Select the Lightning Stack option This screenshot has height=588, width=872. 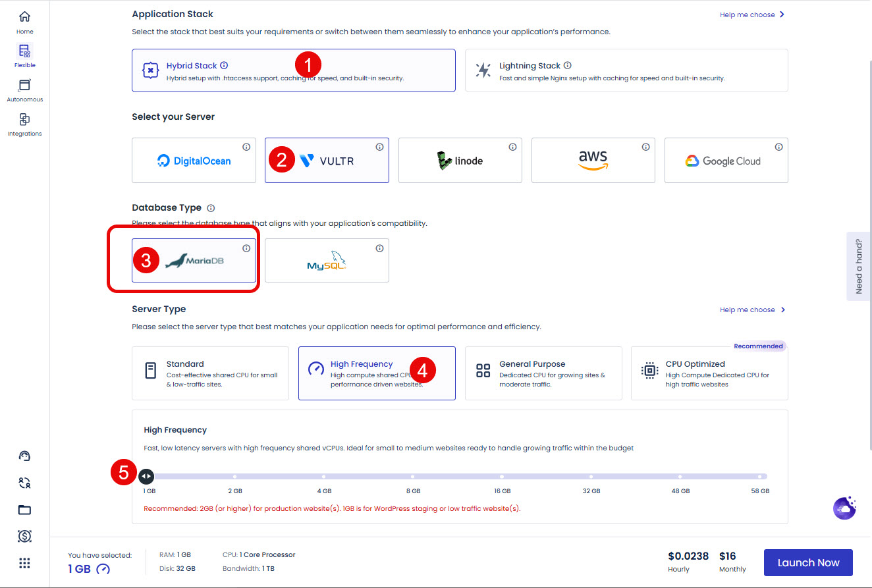tap(626, 70)
